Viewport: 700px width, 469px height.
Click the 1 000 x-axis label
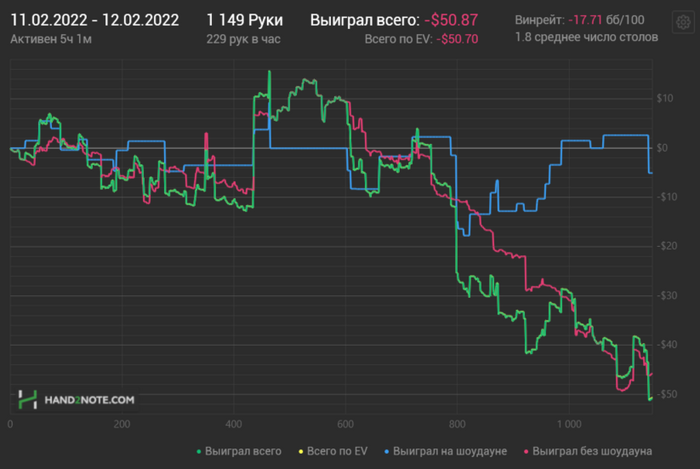point(569,424)
